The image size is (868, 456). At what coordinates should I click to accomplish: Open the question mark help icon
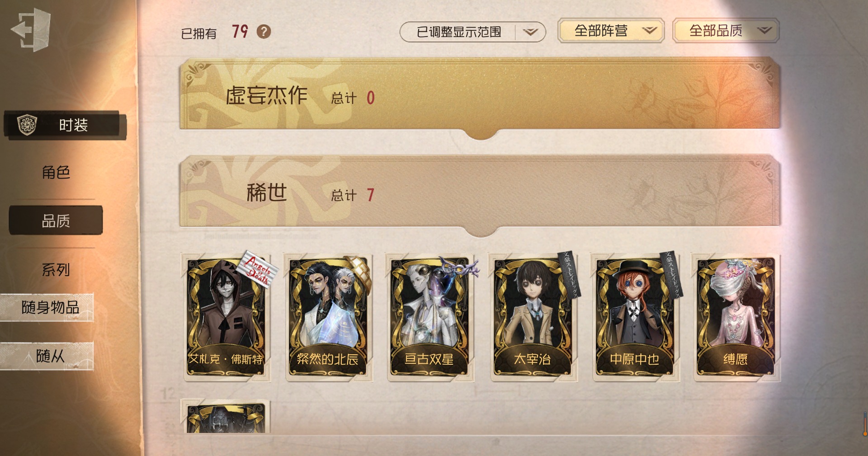point(264,32)
